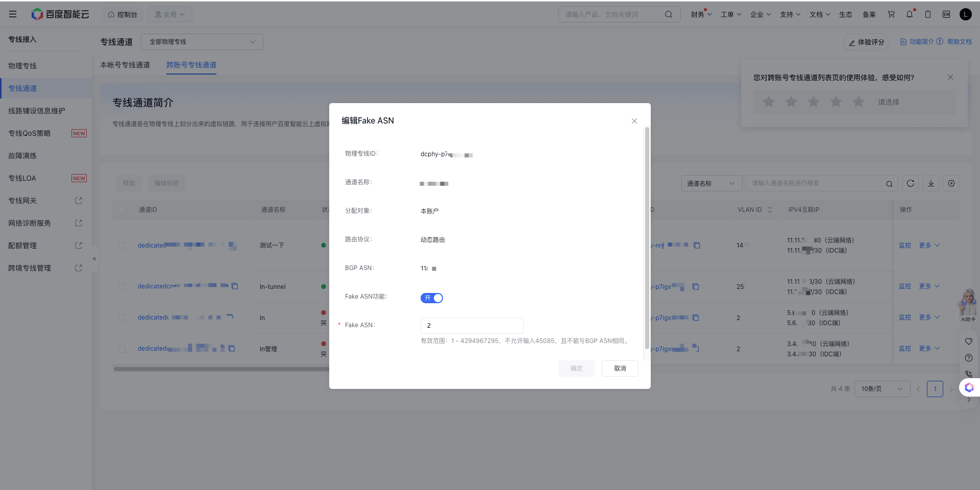Check the In-tunnel row checkbox
The height and width of the screenshot is (490, 980).
[122, 287]
